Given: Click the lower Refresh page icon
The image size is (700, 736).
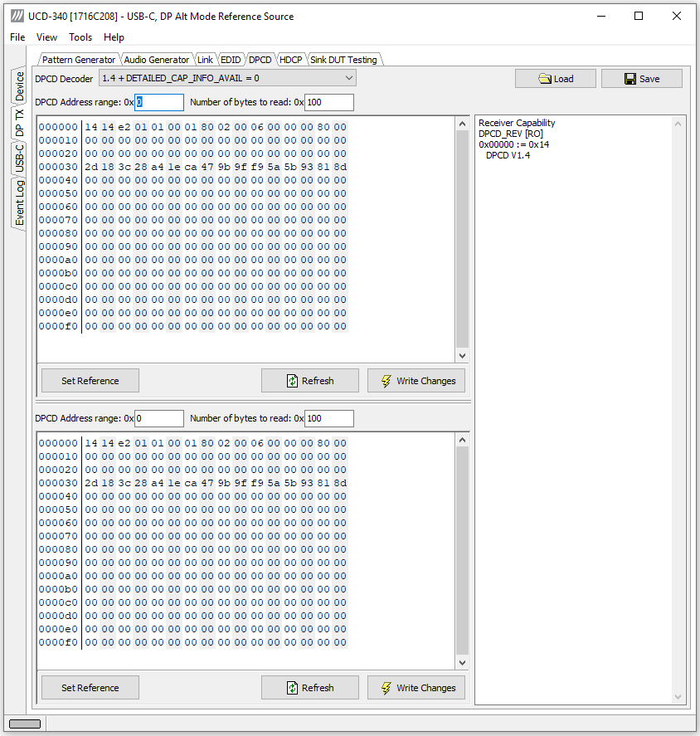Looking at the screenshot, I should click(292, 688).
